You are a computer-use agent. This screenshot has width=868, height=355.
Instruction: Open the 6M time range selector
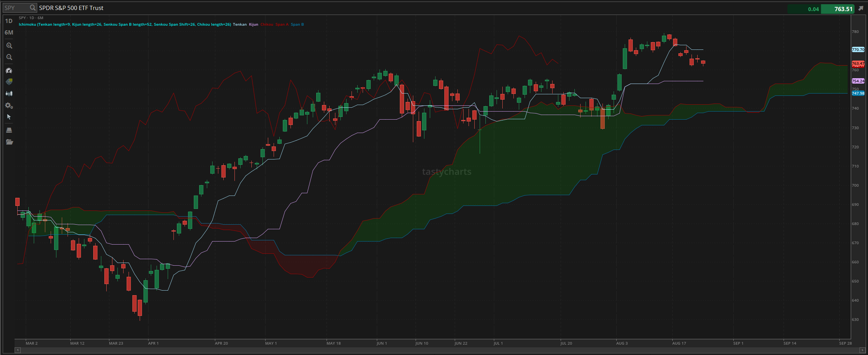pos(9,33)
